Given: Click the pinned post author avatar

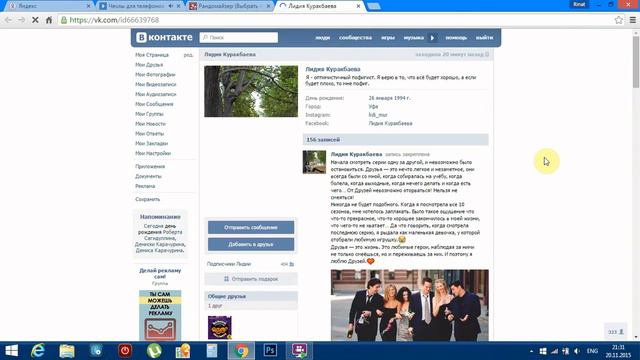Looking at the screenshot, I should pyautogui.click(x=314, y=162).
